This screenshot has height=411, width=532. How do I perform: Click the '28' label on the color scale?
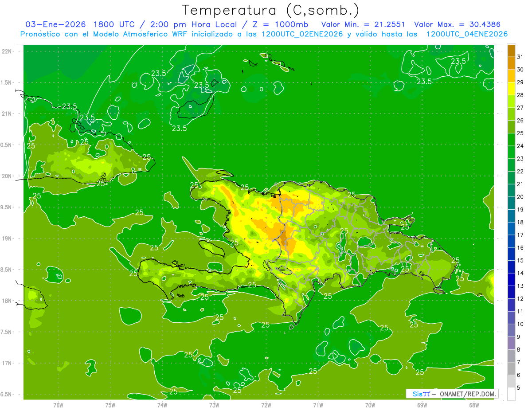[x=521, y=95]
